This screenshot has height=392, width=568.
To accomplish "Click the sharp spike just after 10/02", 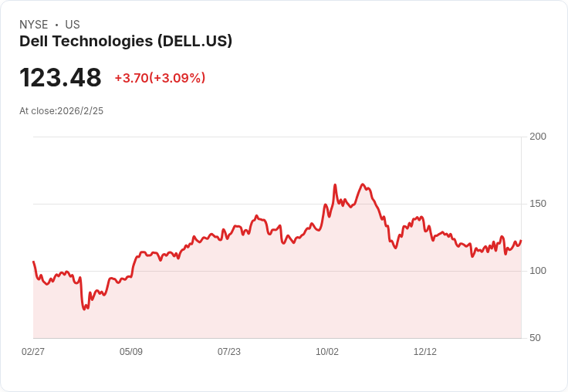I will pos(335,185).
